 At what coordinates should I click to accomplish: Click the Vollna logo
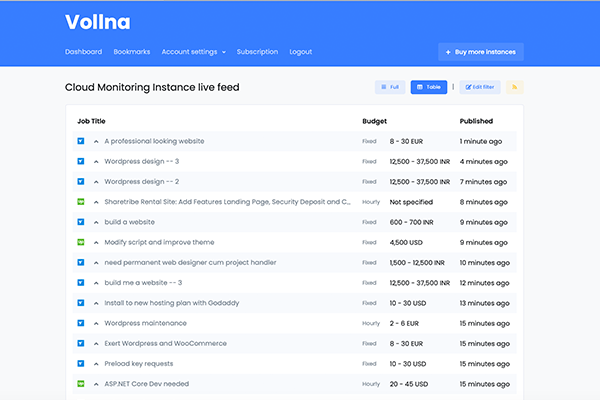point(98,22)
